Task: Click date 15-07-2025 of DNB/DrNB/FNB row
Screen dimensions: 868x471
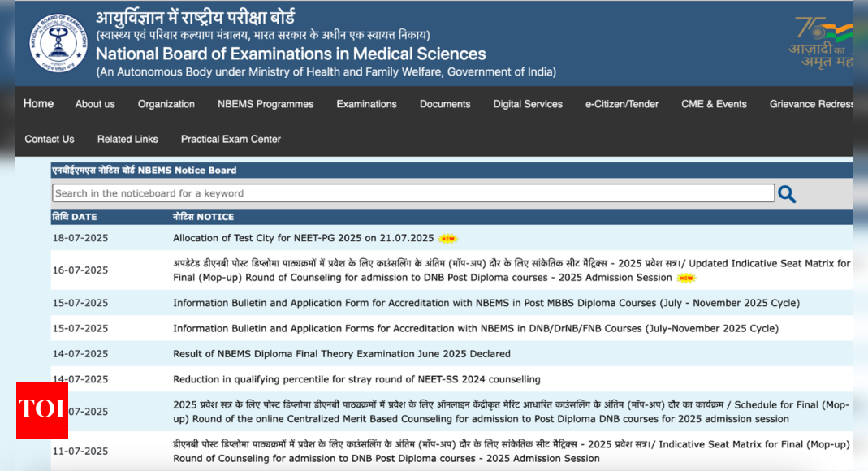Action: point(80,329)
